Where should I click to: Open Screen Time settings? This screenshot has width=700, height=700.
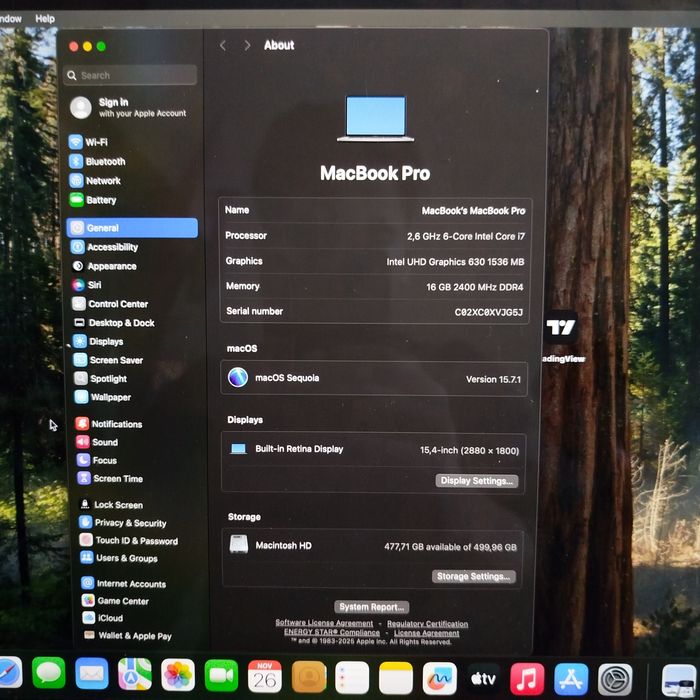pyautogui.click(x=110, y=479)
